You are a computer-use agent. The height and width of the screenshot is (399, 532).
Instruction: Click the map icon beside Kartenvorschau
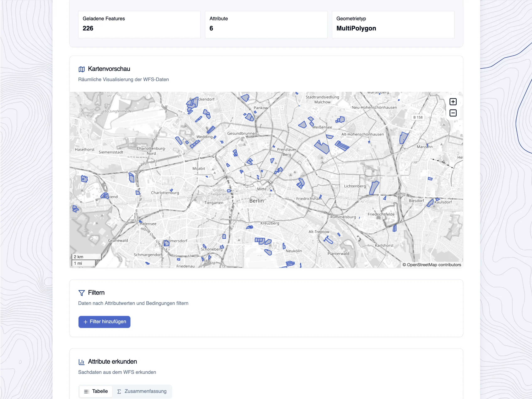tap(82, 69)
